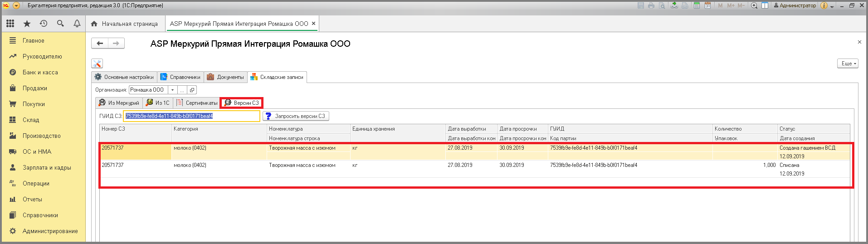Open the sections grid menu icon
Image resolution: width=868 pixels, height=244 pixels.
[x=10, y=24]
